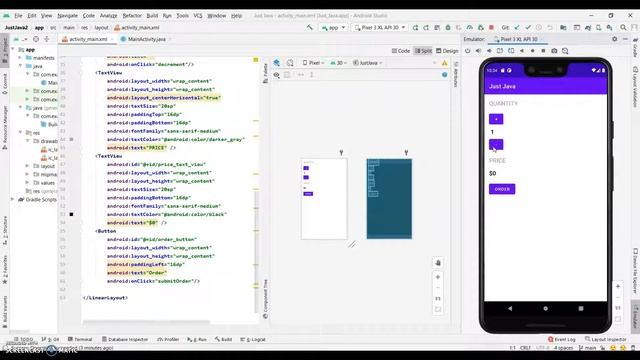Collapse the res folder node

coord(20,132)
